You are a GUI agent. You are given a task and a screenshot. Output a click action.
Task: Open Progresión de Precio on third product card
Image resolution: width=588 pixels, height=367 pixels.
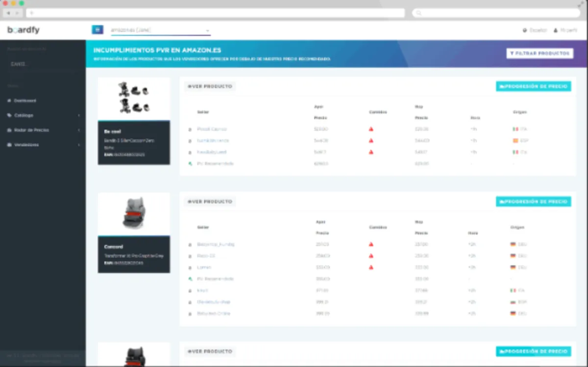pyautogui.click(x=533, y=351)
